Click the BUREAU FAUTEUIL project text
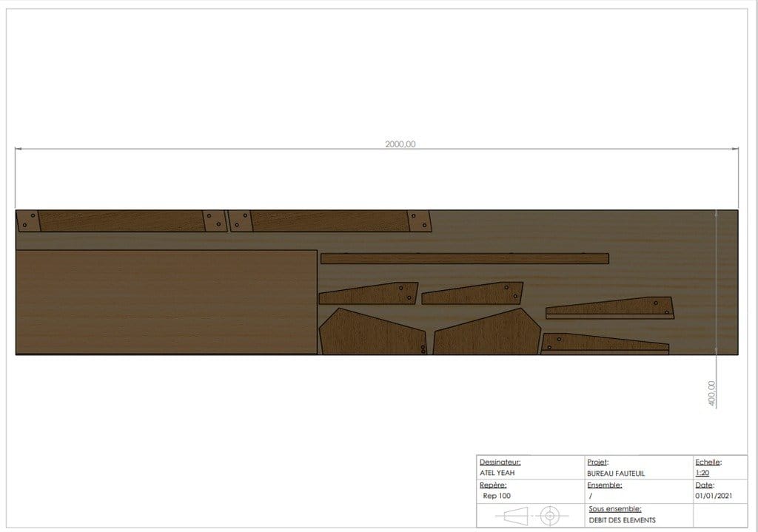 pos(616,474)
